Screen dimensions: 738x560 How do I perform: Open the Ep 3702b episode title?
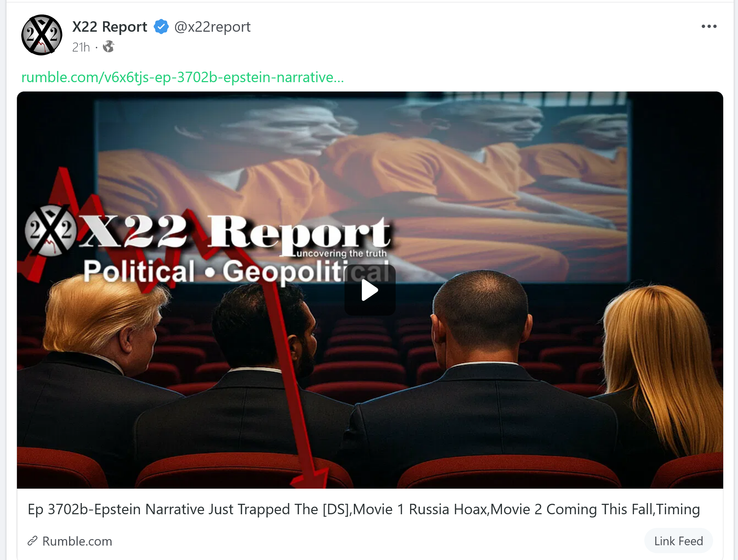click(x=364, y=509)
